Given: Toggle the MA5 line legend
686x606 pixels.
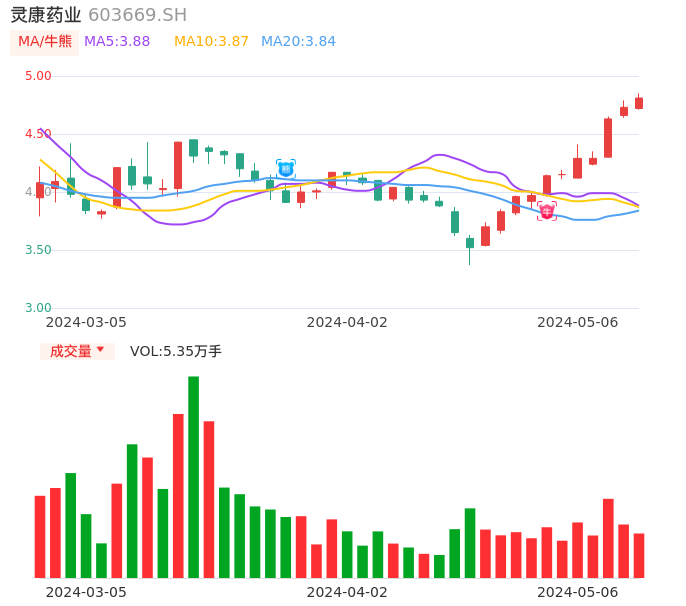Looking at the screenshot, I should [117, 41].
